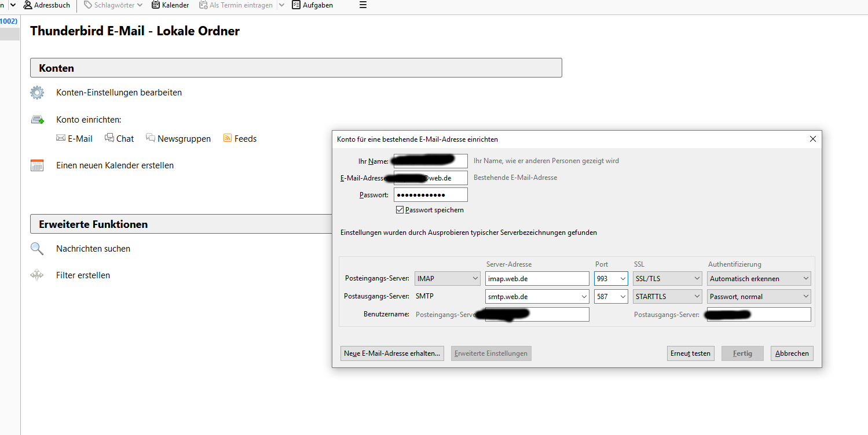
Task: Open the IMAP protocol dropdown
Action: coord(448,279)
